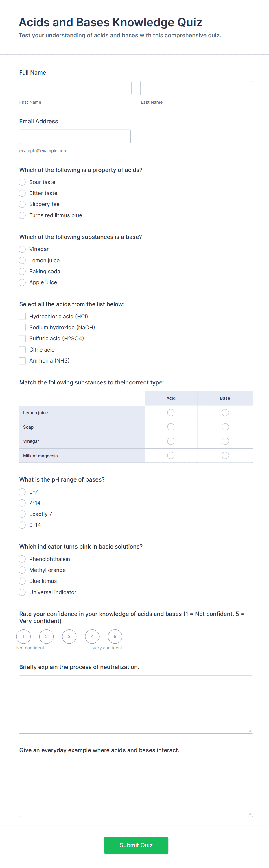Screen dimensions: 269x868
Task: Mark Lemon juice as Acid in matrix
Action: 171,412
